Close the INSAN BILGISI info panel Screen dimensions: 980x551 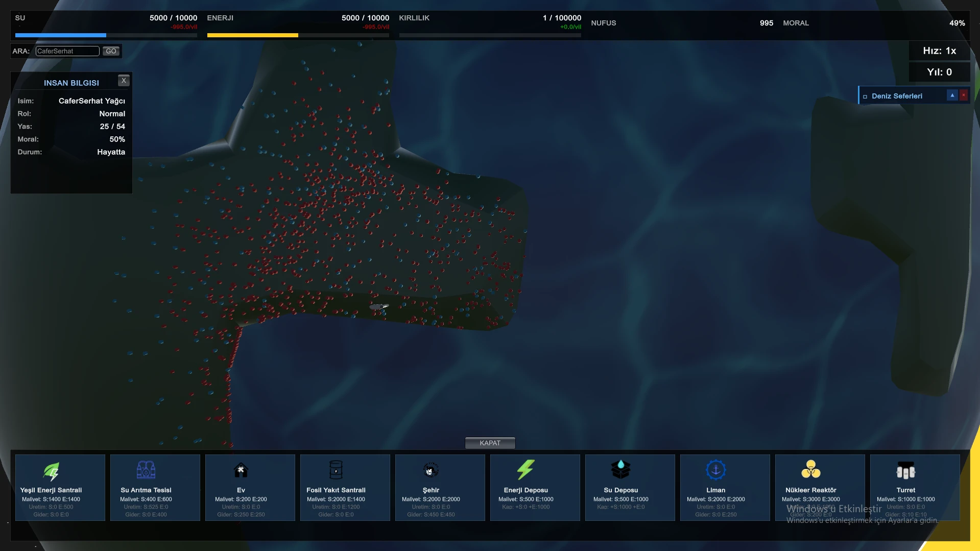124,81
